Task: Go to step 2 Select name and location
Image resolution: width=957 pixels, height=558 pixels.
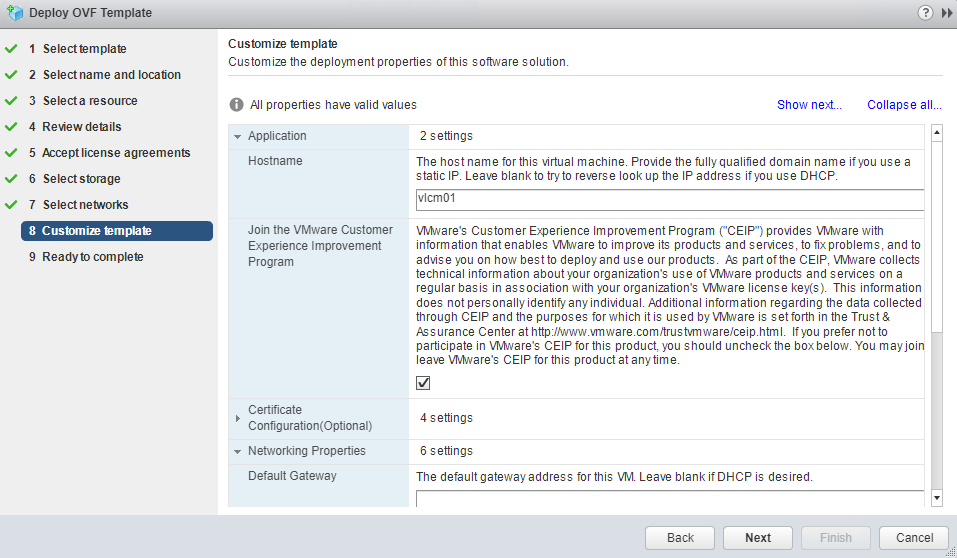Action: click(x=111, y=75)
